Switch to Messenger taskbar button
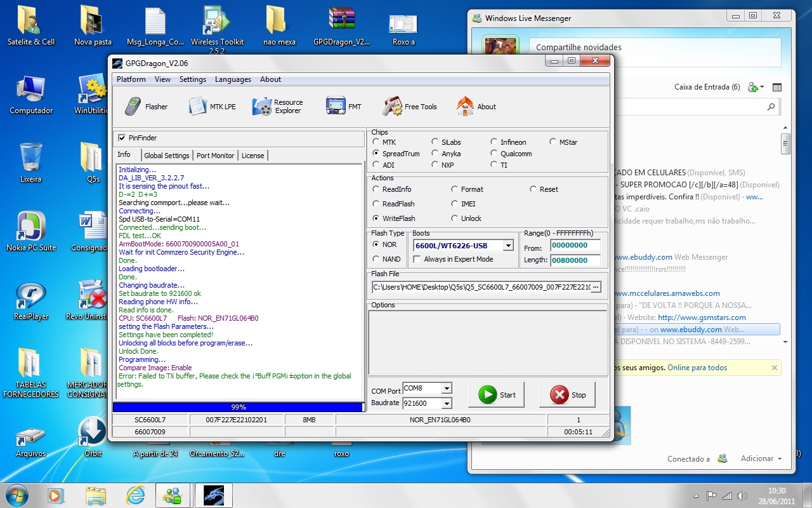The height and width of the screenshot is (508, 812). [x=173, y=495]
